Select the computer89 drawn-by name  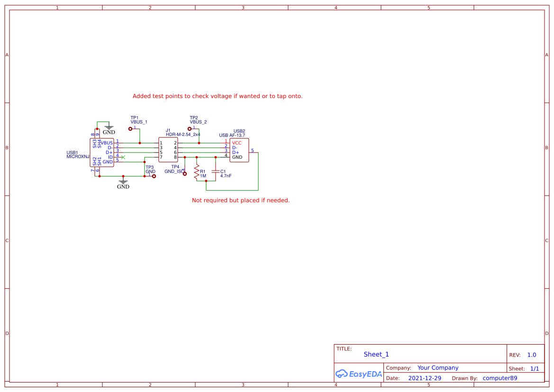tap(499, 378)
